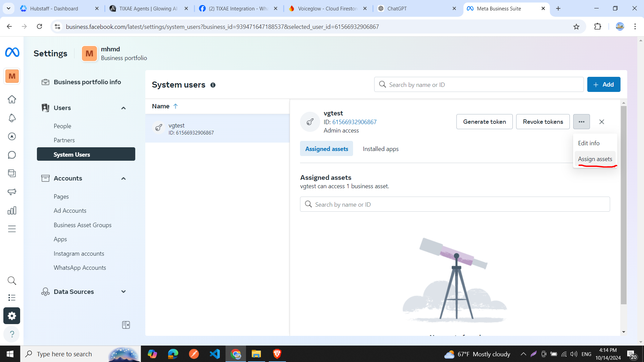The height and width of the screenshot is (362, 644).
Task: Click Generate token button
Action: pos(484,122)
